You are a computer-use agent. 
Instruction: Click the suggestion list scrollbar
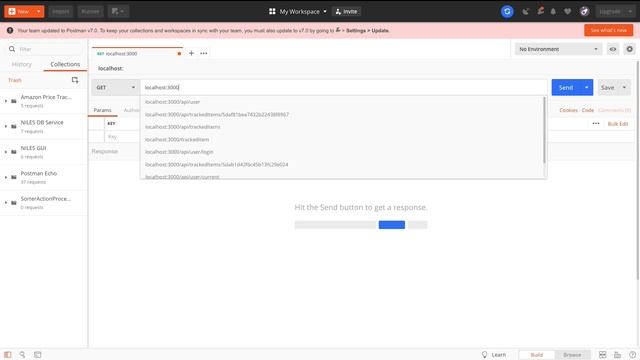pos(544,130)
